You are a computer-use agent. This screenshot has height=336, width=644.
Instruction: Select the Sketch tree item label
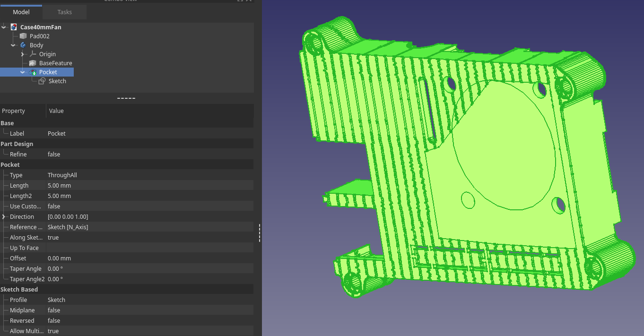click(x=57, y=81)
